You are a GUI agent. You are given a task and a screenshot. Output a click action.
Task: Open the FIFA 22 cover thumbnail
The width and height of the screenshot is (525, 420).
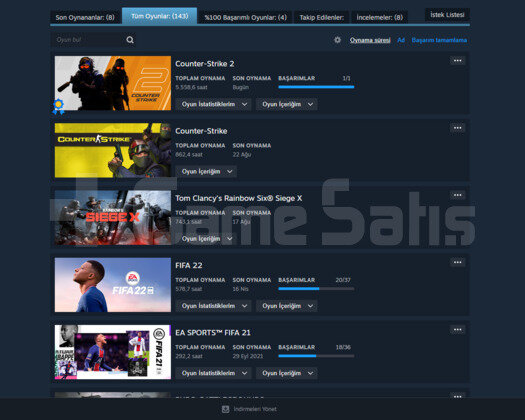point(113,285)
